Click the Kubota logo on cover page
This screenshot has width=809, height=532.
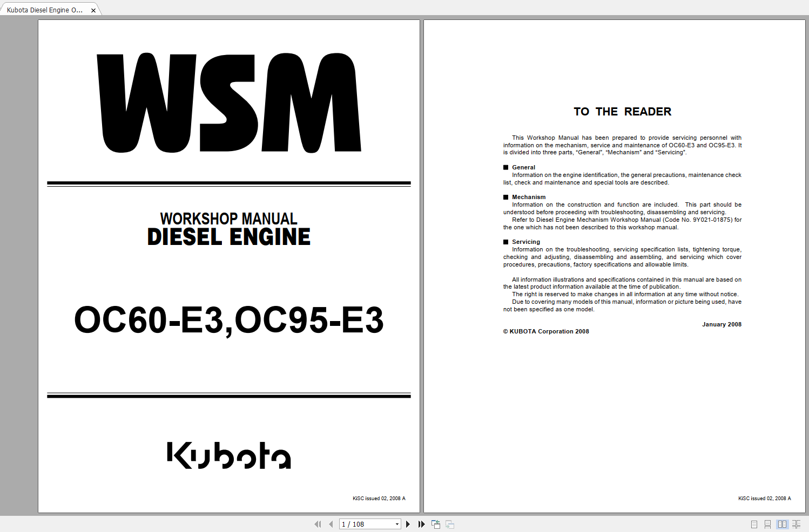229,455
